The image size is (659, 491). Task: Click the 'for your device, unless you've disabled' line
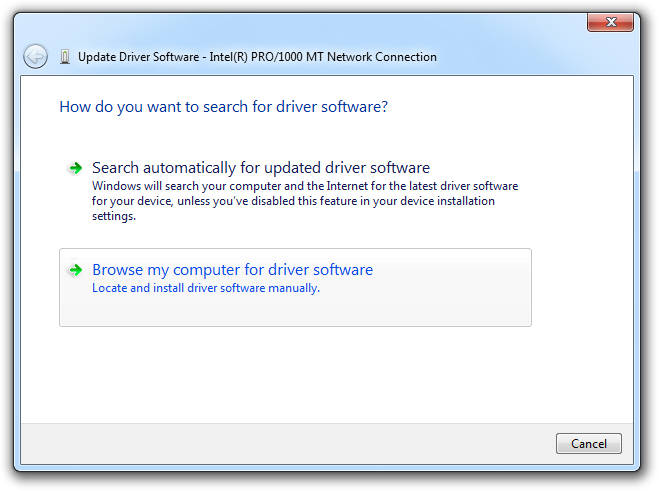[x=293, y=201]
